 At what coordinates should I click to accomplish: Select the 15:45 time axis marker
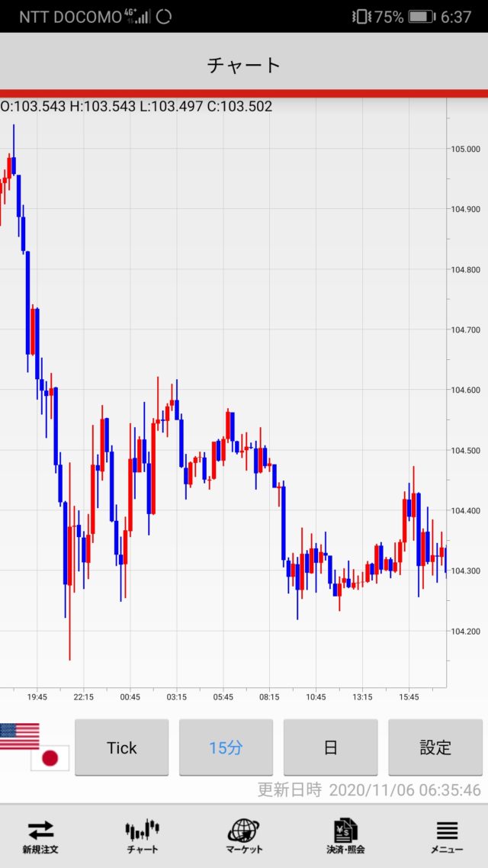click(409, 697)
